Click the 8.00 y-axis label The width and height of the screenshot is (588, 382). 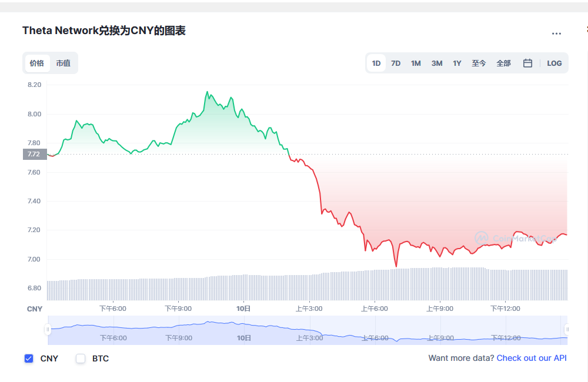click(x=35, y=114)
